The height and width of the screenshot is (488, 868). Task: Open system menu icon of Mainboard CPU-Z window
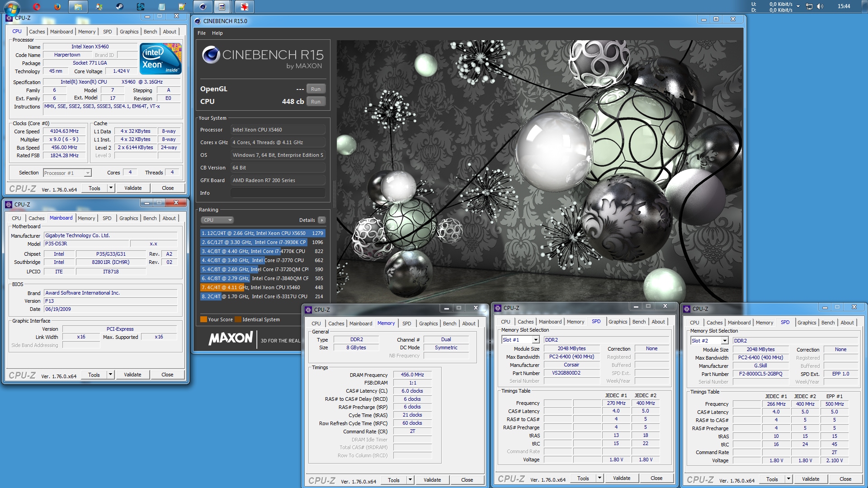(x=9, y=204)
